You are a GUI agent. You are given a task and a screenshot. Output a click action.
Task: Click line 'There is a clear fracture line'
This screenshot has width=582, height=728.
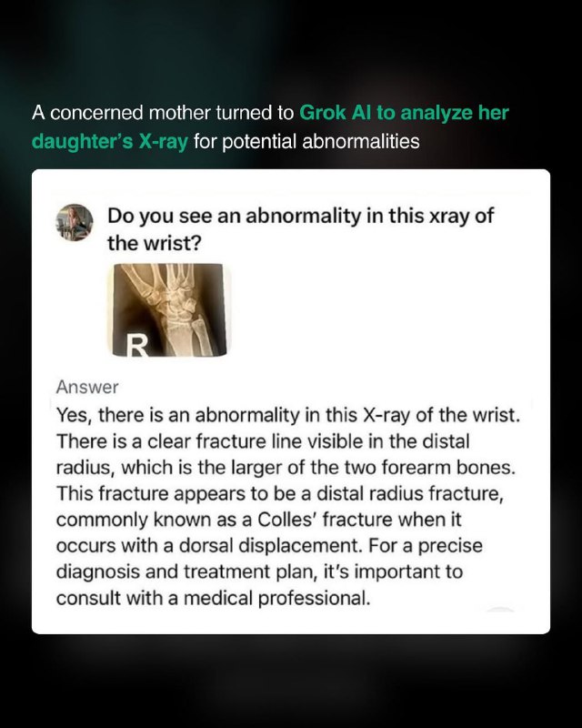[x=263, y=441]
